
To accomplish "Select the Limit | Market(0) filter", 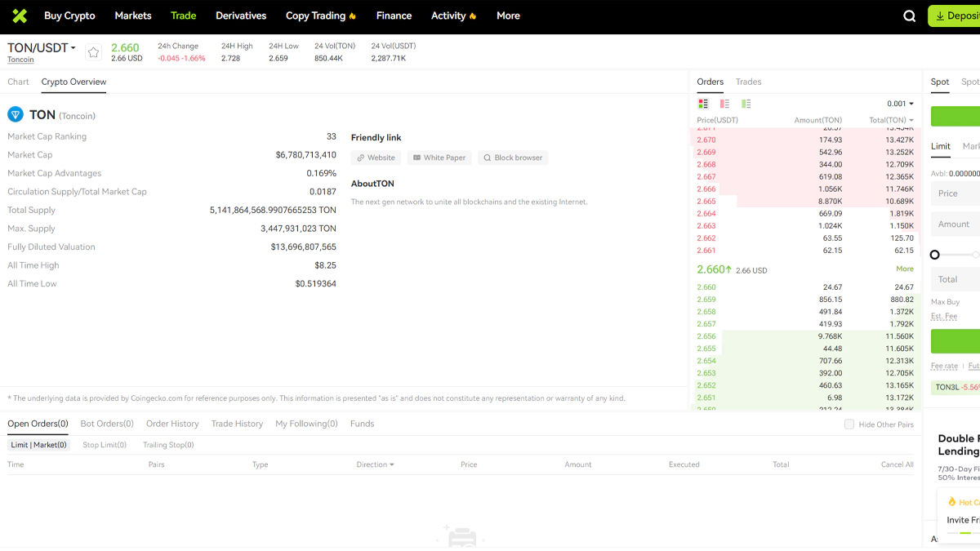I will pyautogui.click(x=38, y=445).
